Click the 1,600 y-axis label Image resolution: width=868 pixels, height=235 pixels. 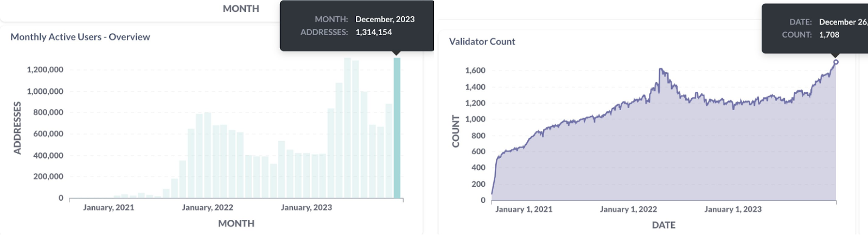[475, 71]
